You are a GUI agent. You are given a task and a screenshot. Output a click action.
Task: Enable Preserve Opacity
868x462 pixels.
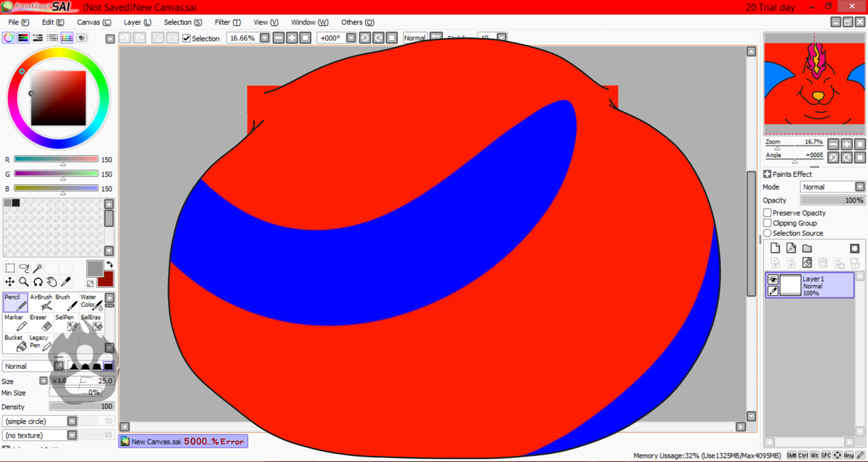(768, 213)
